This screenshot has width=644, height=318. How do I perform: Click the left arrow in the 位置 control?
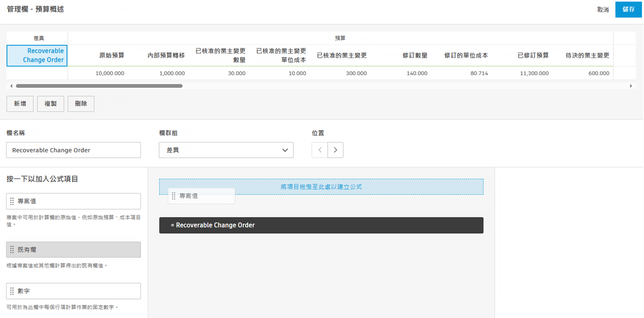pyautogui.click(x=319, y=150)
